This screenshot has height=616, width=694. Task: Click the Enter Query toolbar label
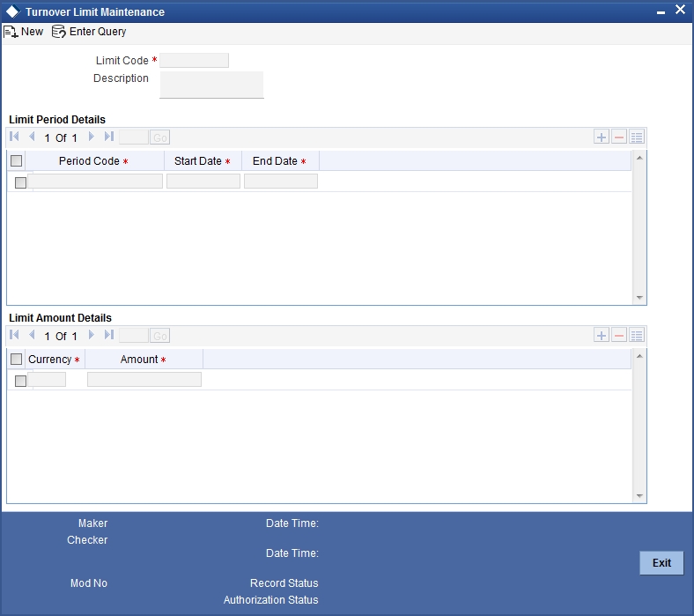(x=98, y=32)
